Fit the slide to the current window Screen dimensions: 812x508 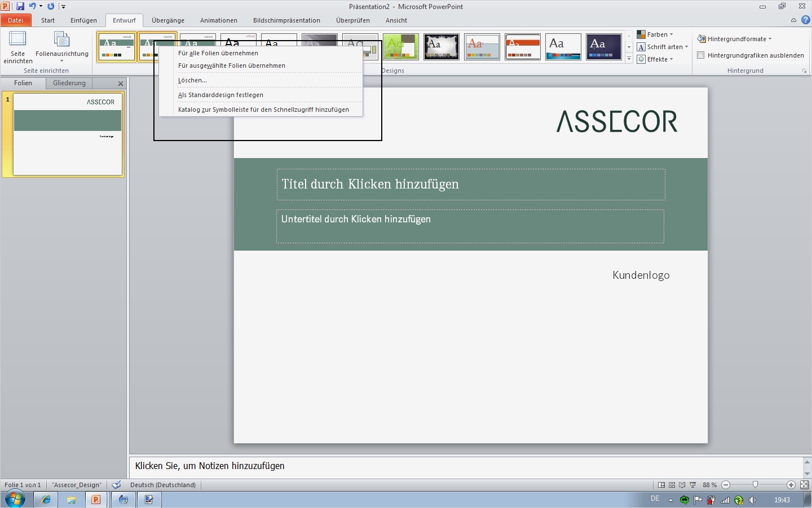[x=805, y=485]
